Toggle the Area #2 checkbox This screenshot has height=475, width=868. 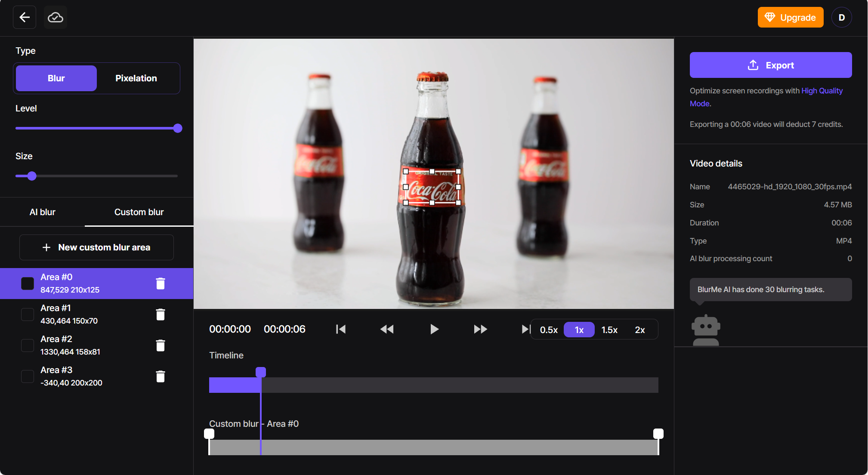28,345
